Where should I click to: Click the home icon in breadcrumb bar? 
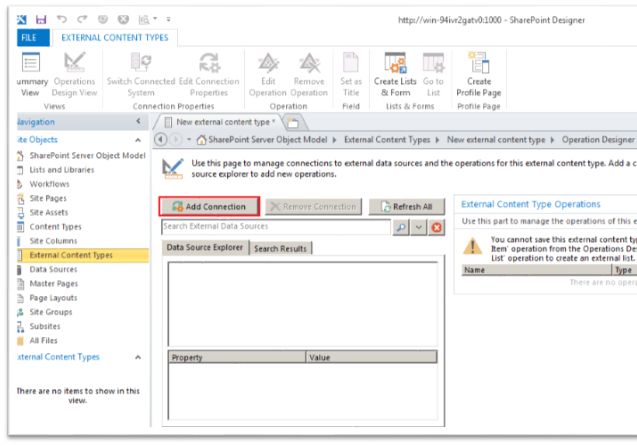tap(201, 140)
